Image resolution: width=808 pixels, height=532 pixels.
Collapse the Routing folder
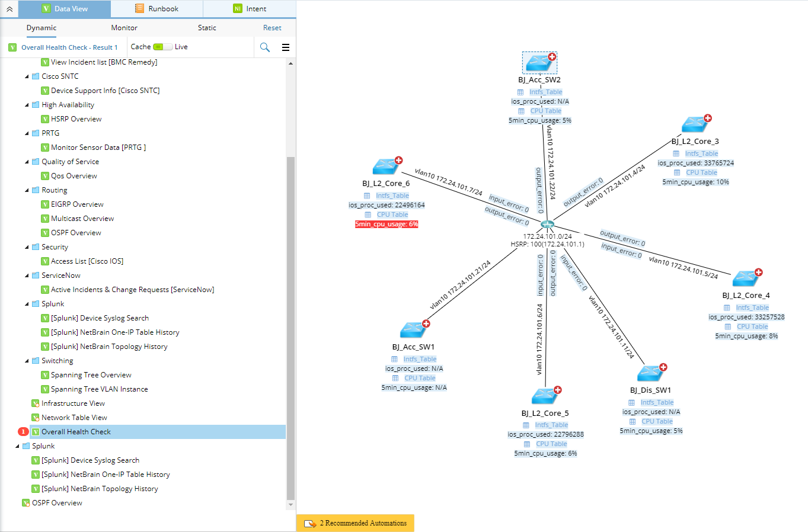click(27, 190)
